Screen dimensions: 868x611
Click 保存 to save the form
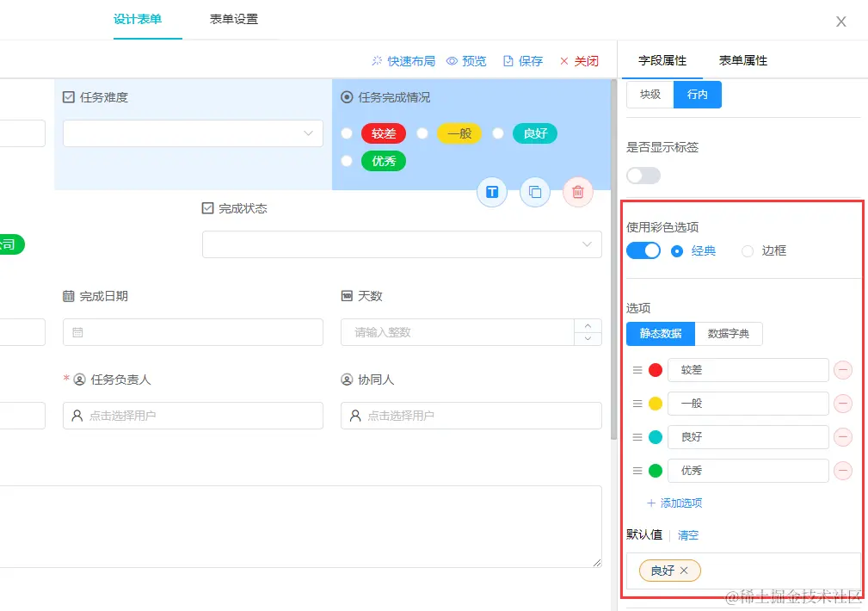[523, 61]
